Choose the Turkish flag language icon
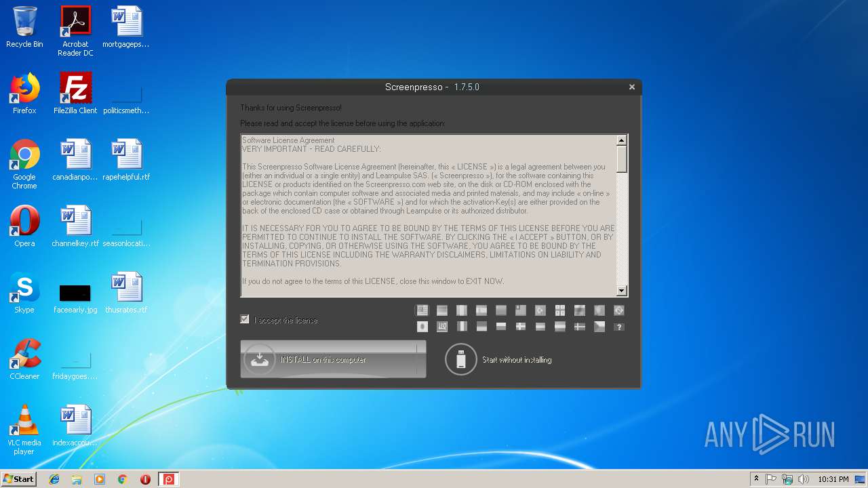 540,310
